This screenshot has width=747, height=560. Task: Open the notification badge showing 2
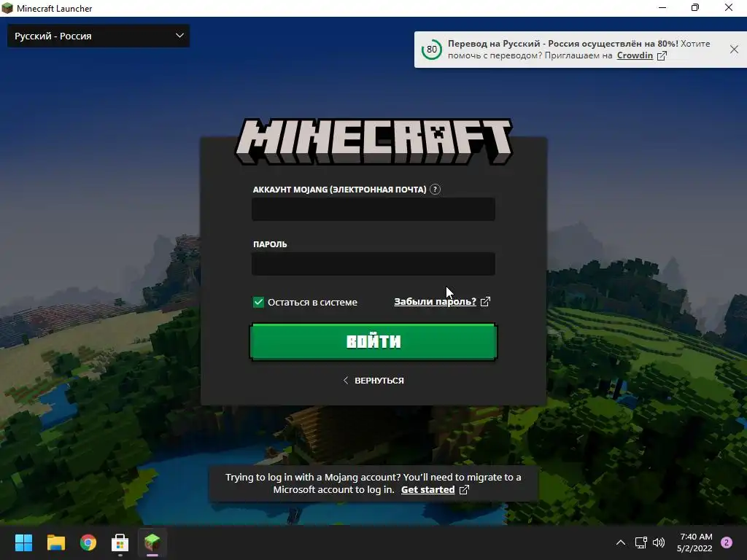tap(727, 542)
